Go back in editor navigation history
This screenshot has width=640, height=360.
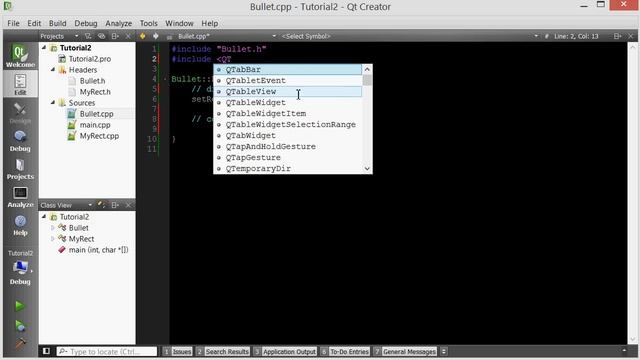(x=142, y=36)
